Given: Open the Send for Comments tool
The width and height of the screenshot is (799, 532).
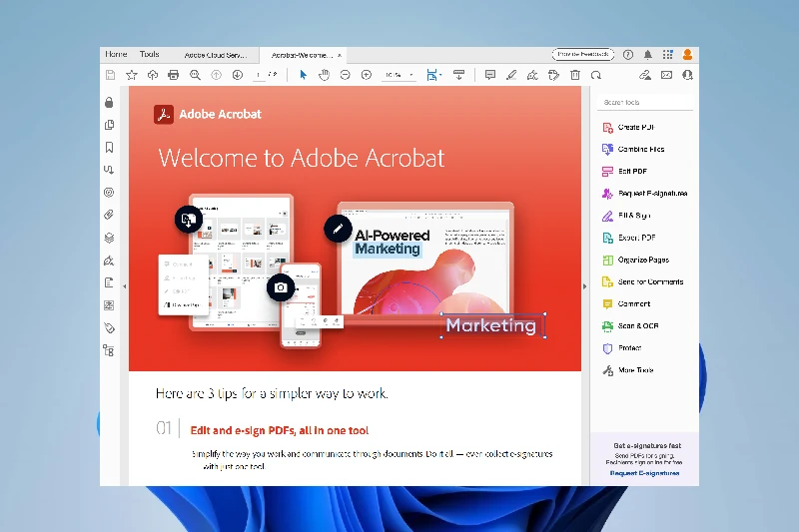Looking at the screenshot, I should [644, 281].
